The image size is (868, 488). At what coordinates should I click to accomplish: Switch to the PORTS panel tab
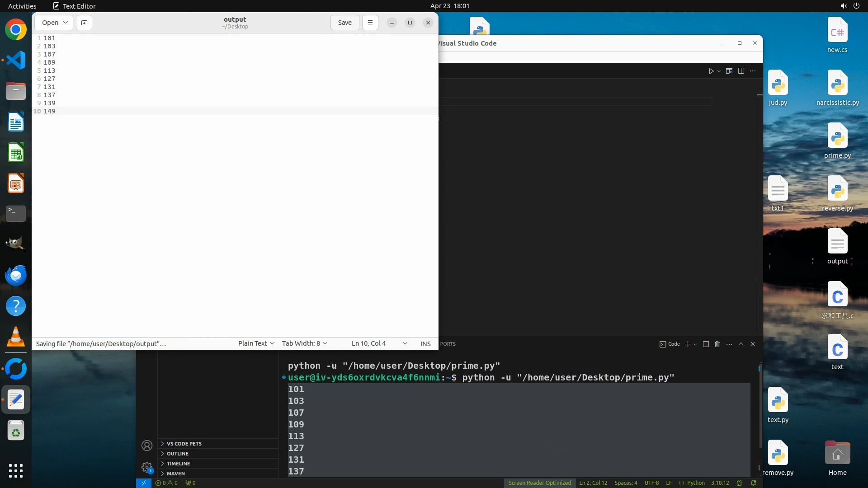448,344
